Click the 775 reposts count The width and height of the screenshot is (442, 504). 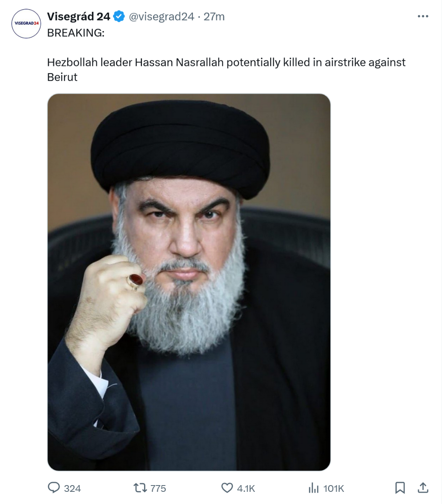[x=158, y=488]
